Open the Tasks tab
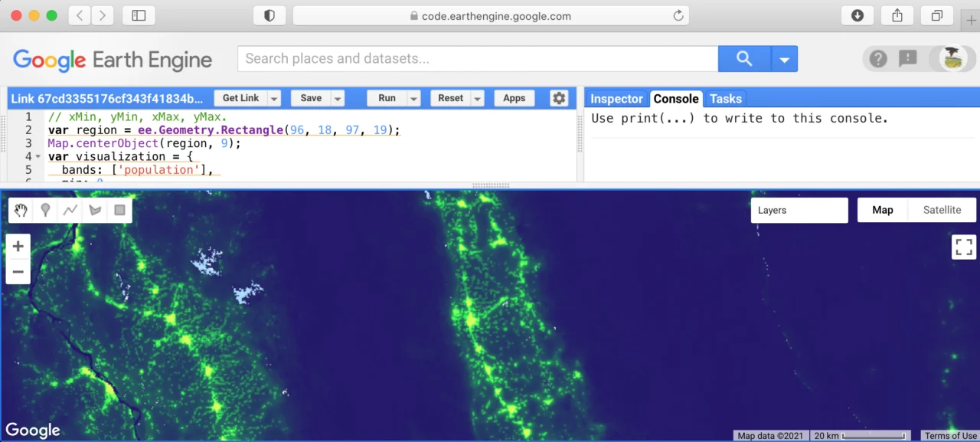The image size is (980, 442). coord(725,99)
